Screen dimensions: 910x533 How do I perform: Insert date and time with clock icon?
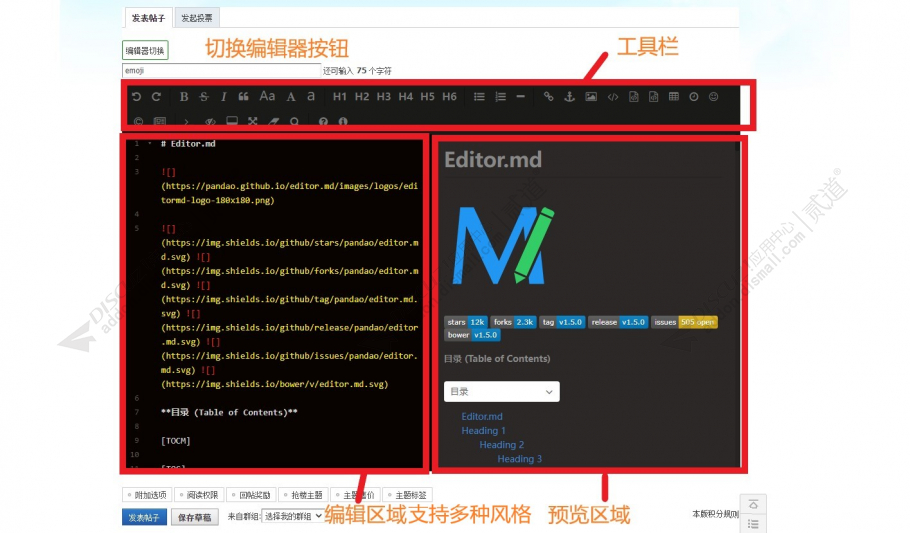tap(694, 97)
